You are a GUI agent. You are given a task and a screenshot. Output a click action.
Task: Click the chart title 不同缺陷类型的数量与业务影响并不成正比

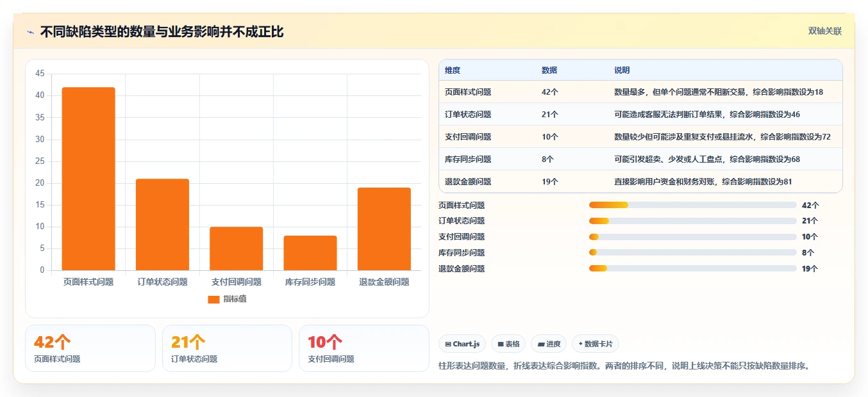(162, 32)
